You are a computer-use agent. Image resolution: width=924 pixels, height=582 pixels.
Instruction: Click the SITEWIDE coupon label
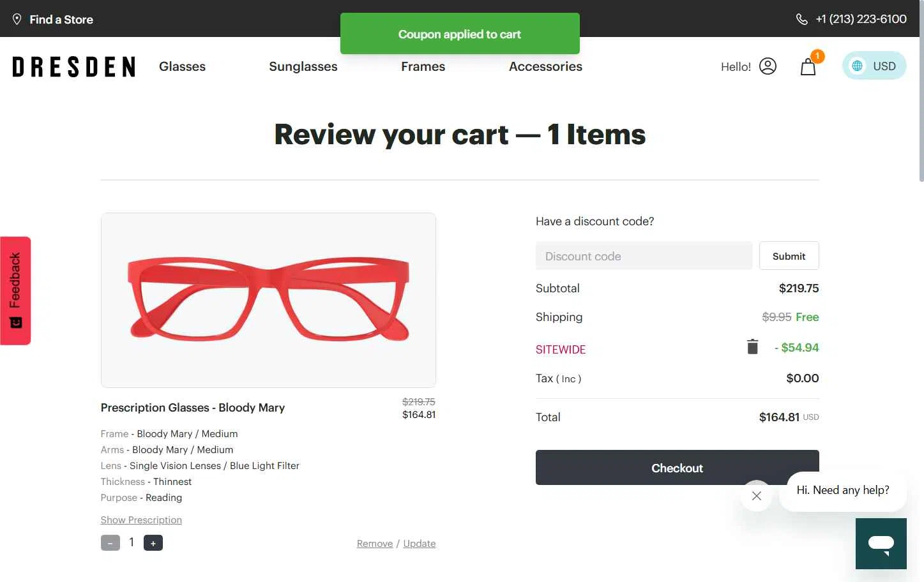coord(561,350)
